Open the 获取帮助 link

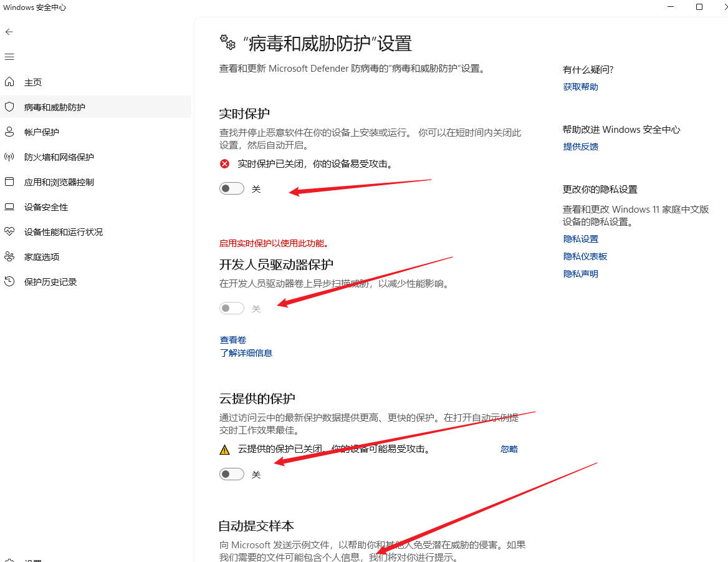coord(580,87)
